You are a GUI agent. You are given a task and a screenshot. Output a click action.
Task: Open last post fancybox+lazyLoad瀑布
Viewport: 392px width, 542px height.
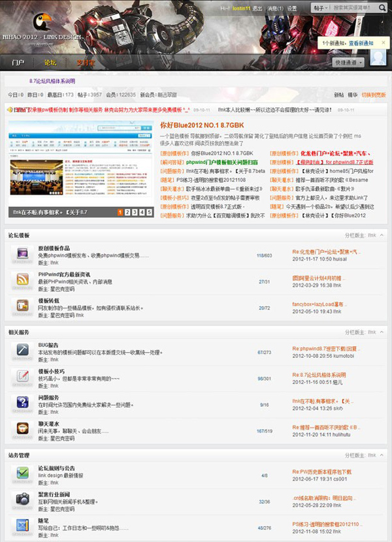(x=319, y=304)
